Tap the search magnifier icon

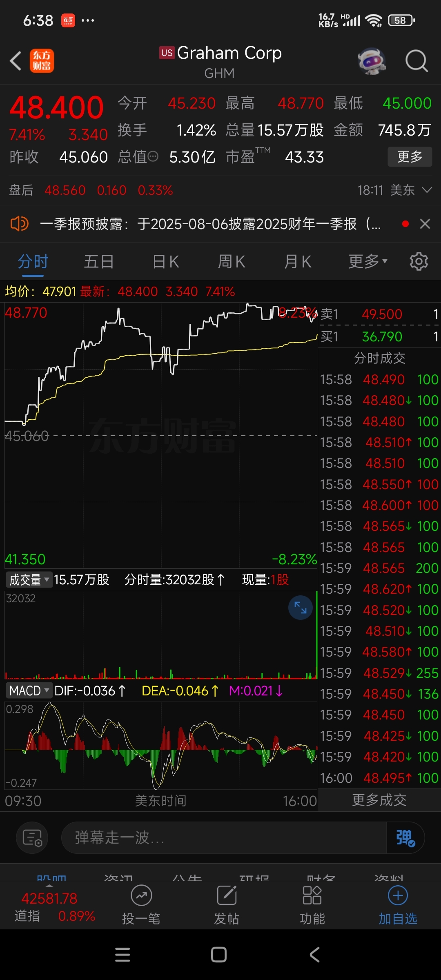pyautogui.click(x=416, y=61)
